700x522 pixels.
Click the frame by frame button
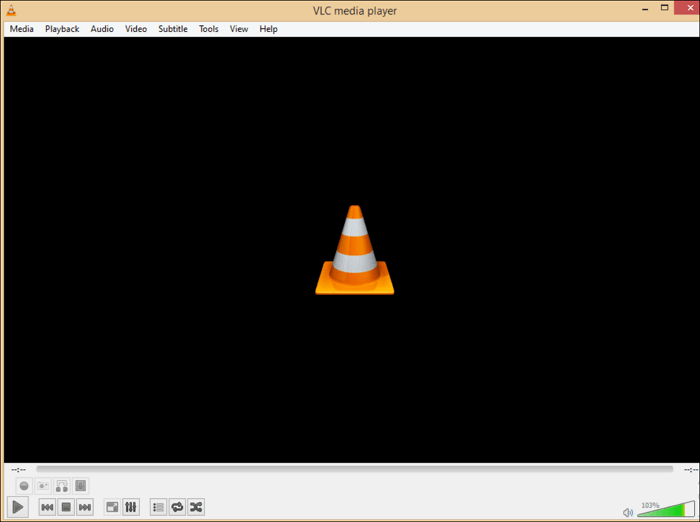coord(81,486)
